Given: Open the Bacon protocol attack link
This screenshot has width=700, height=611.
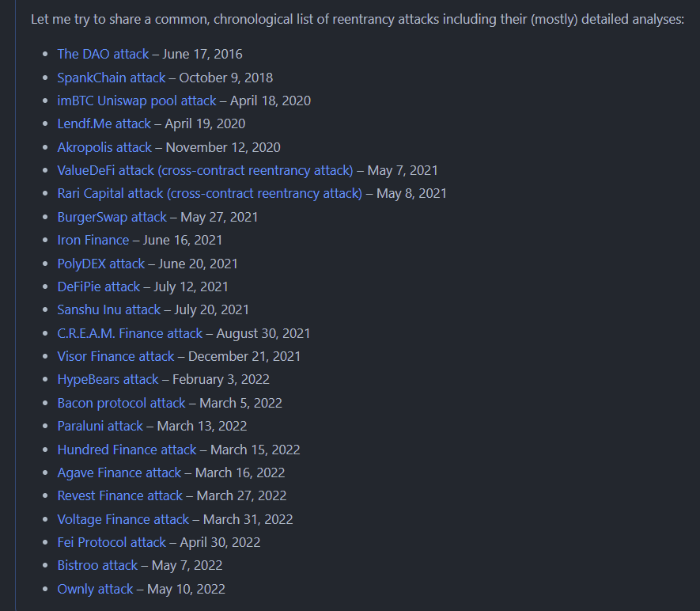Looking at the screenshot, I should (x=121, y=402).
